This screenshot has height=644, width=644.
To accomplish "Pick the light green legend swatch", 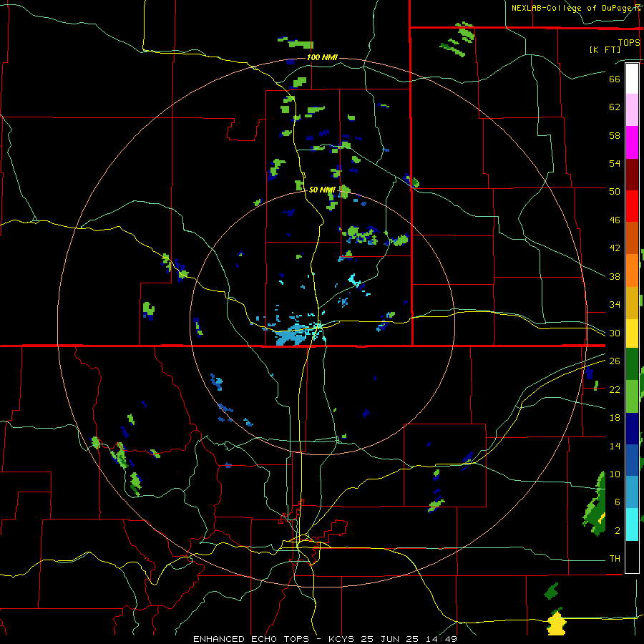I will 632,396.
